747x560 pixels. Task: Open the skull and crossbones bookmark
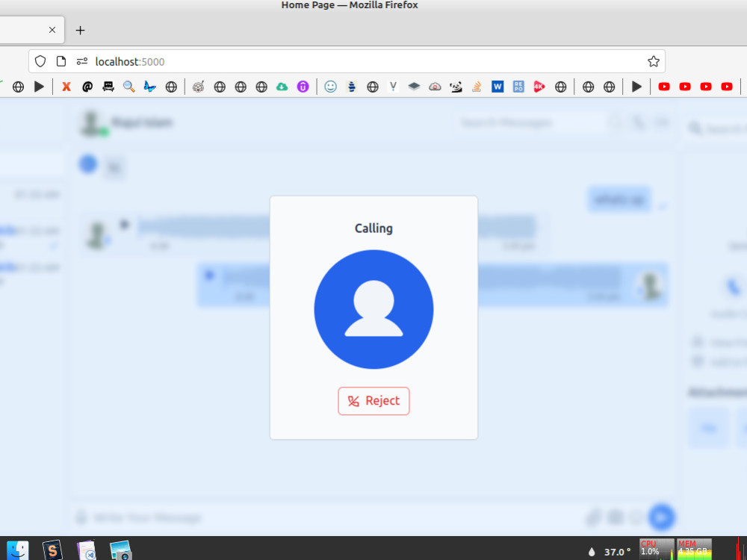[x=108, y=87]
